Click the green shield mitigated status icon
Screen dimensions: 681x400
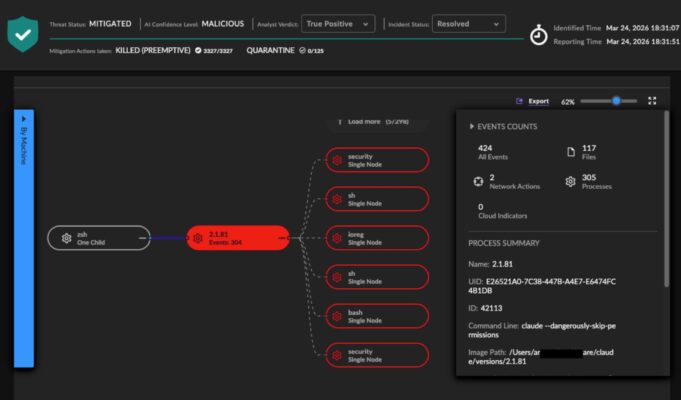pos(22,33)
